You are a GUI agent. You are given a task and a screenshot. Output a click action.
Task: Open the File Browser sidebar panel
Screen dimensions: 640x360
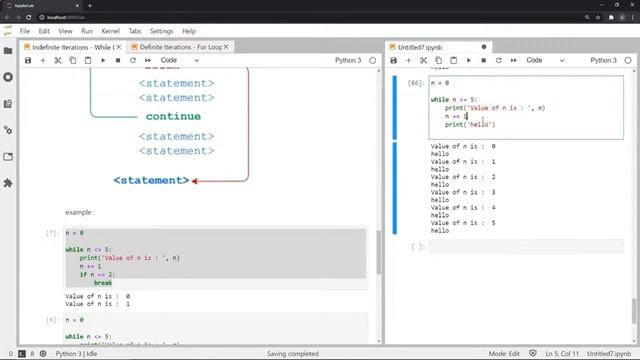click(x=8, y=51)
